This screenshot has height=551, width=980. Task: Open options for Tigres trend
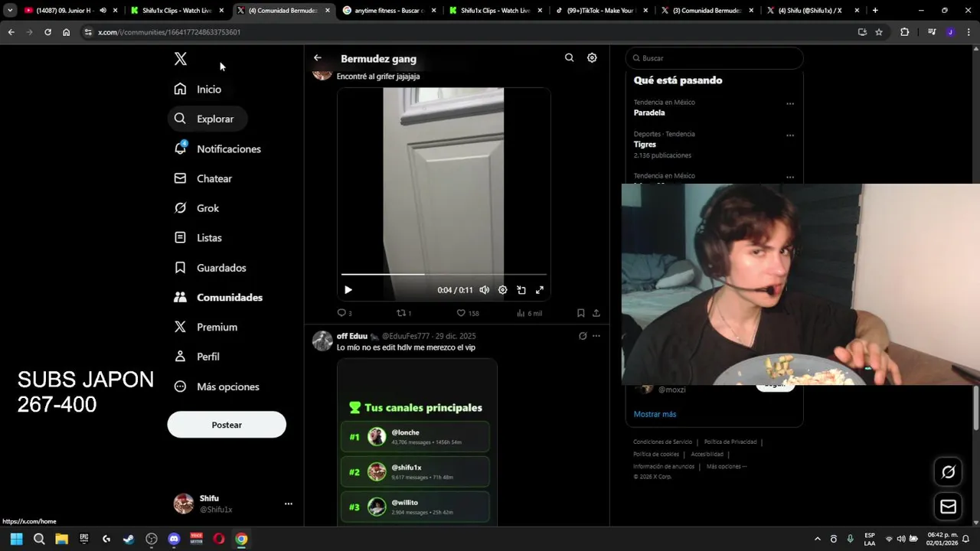(790, 135)
